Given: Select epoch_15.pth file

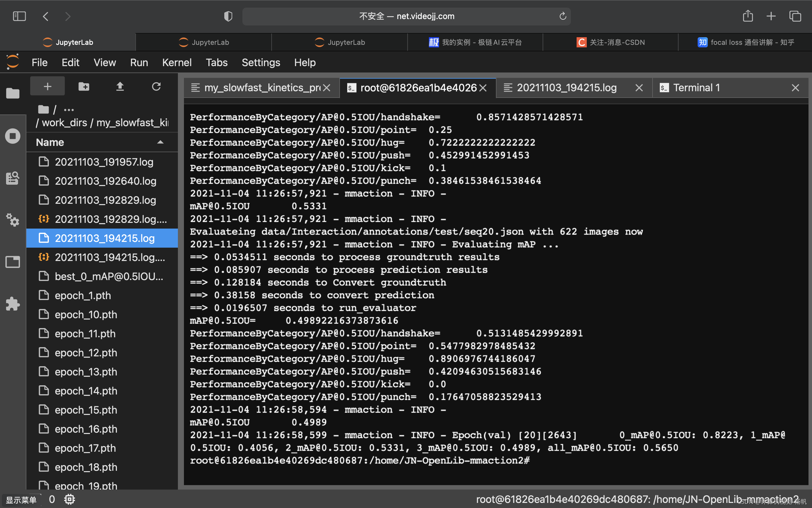Looking at the screenshot, I should point(102,410).
